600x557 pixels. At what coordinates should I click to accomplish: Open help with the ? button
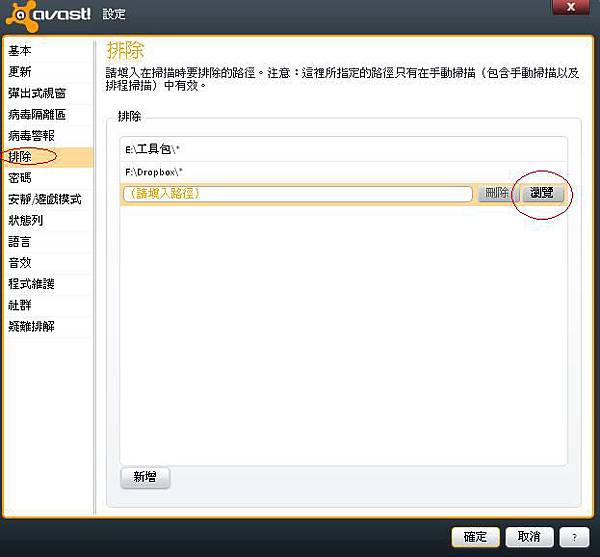click(x=574, y=537)
